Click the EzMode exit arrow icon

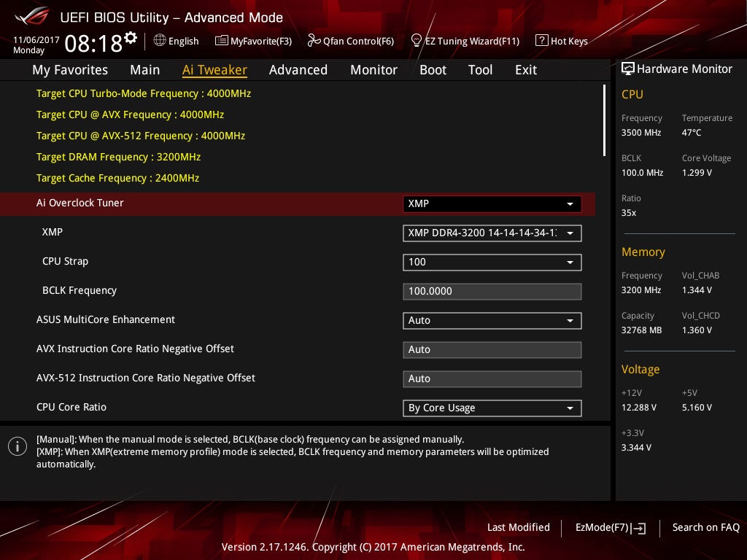(x=638, y=528)
